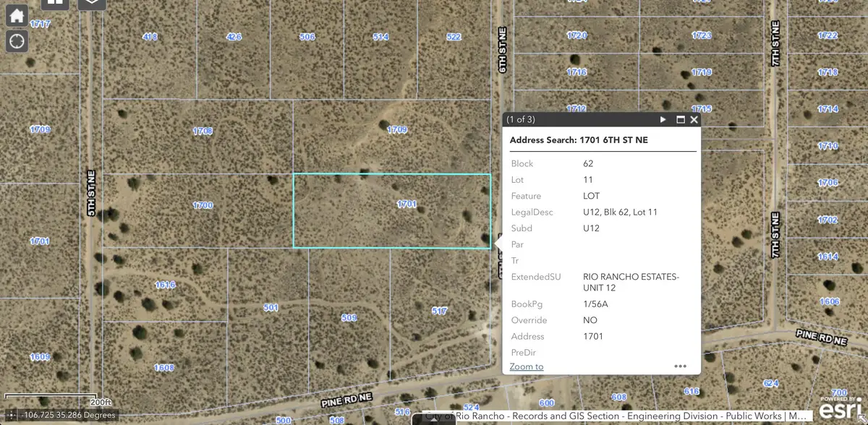The height and width of the screenshot is (425, 868).
Task: Click parcel label 1716
Action: [x=576, y=72]
